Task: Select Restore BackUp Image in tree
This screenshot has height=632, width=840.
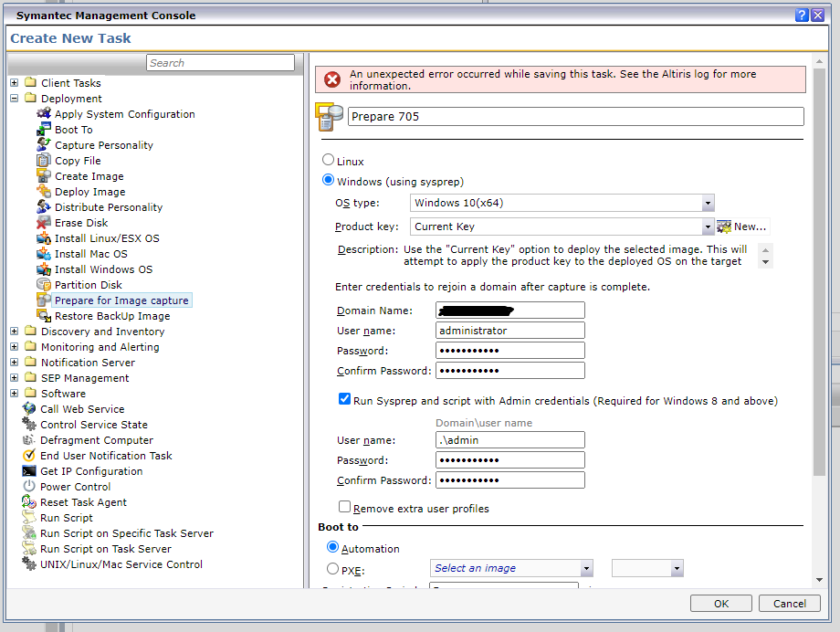Action: (x=111, y=316)
